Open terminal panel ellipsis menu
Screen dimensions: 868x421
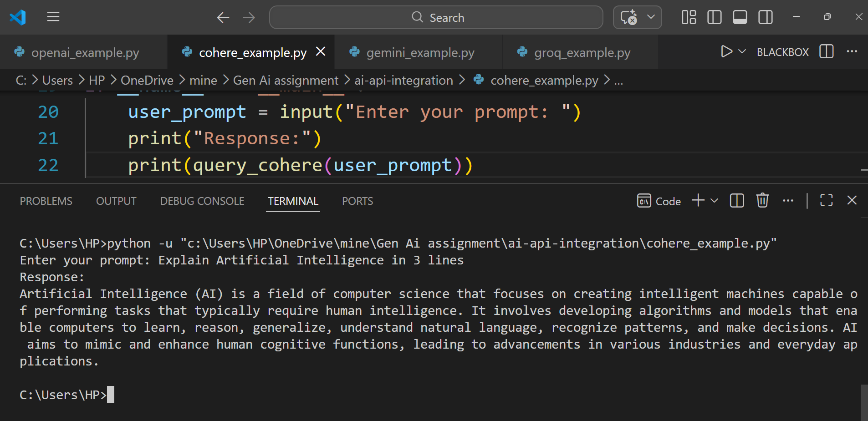(788, 201)
